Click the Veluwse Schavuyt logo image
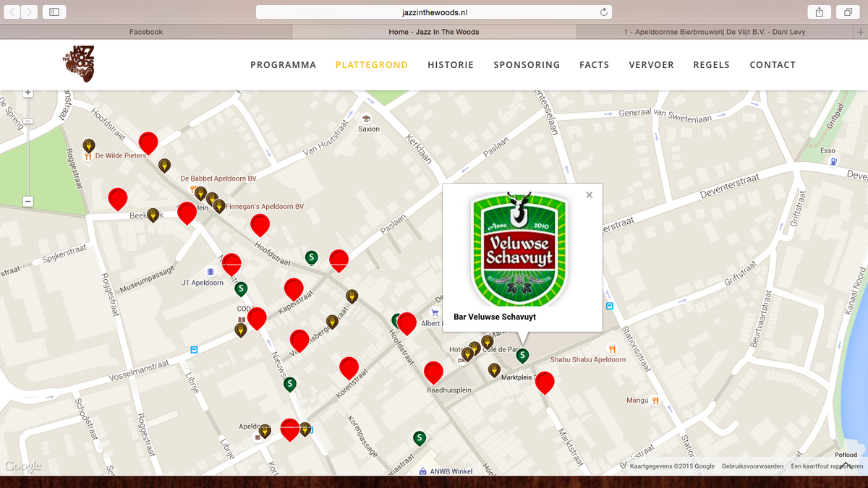The image size is (868, 488). (x=520, y=249)
